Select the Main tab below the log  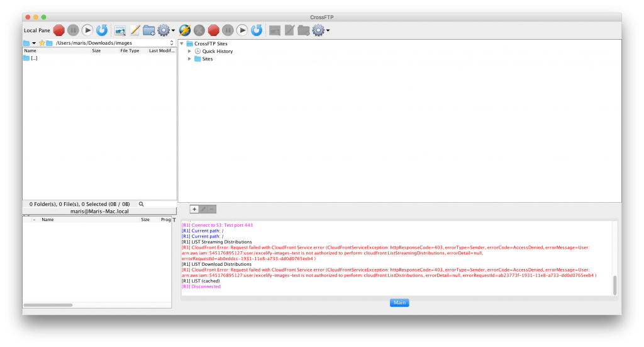(399, 303)
